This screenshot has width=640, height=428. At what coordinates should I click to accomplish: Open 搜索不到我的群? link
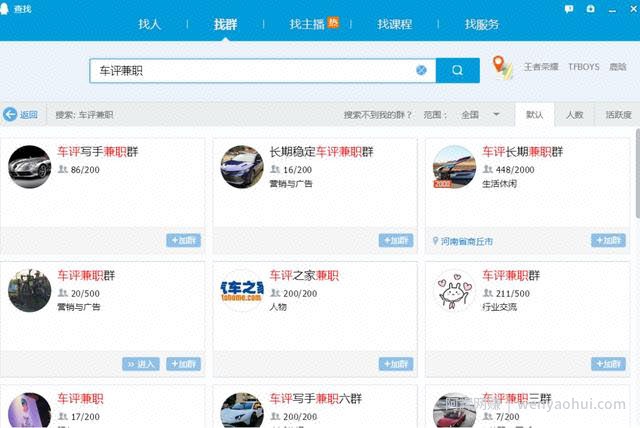378,115
